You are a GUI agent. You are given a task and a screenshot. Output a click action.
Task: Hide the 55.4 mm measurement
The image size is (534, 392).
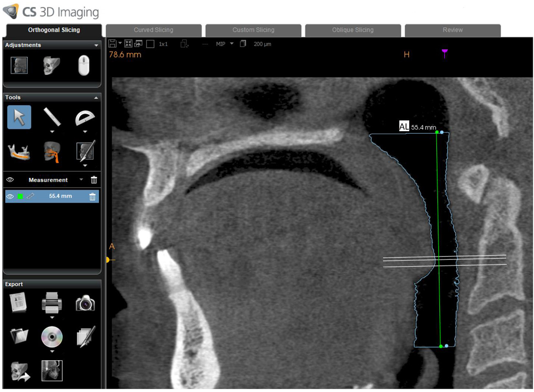10,197
